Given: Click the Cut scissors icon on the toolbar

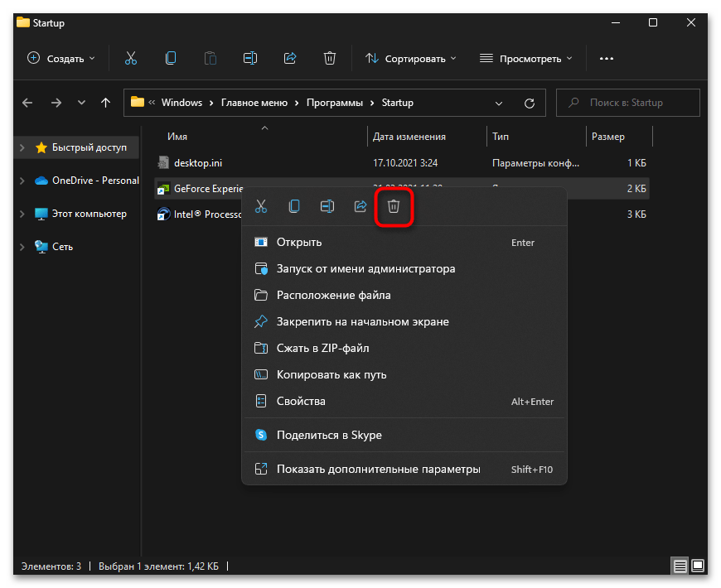Looking at the screenshot, I should pyautogui.click(x=130, y=58).
